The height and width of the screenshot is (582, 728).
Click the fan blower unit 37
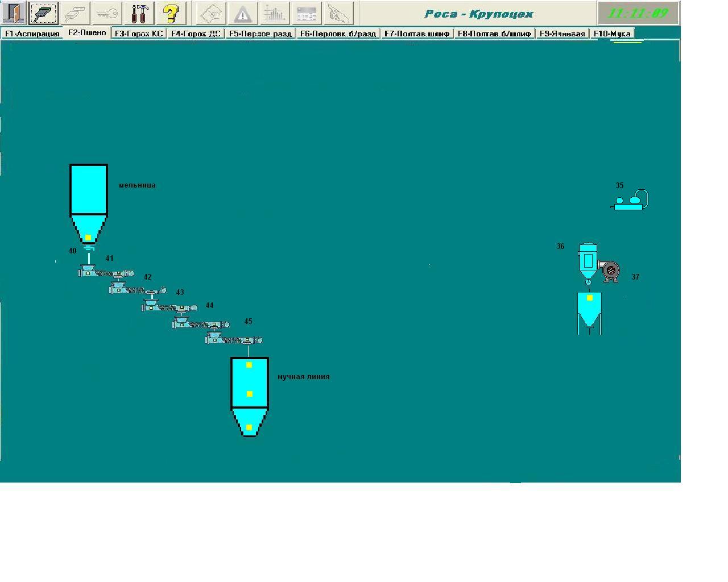611,271
